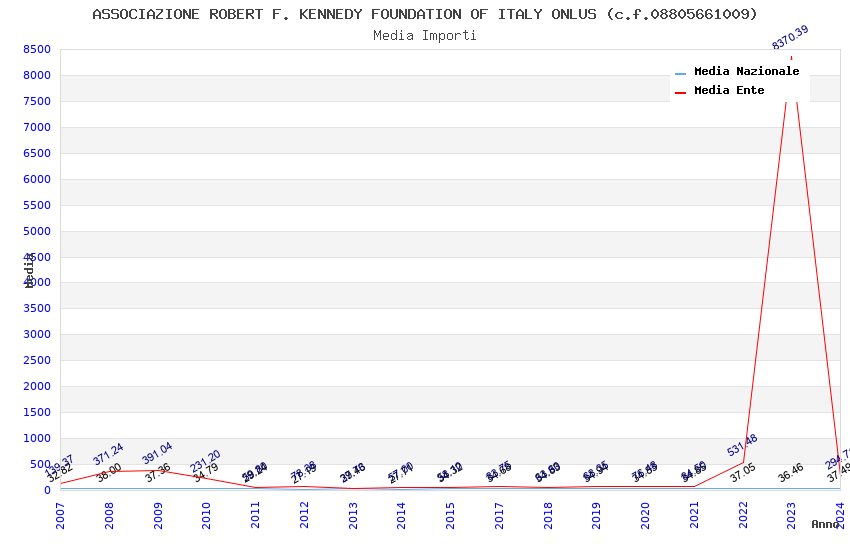Click the 38.00 national average label
850x550 pixels.
[x=109, y=473]
